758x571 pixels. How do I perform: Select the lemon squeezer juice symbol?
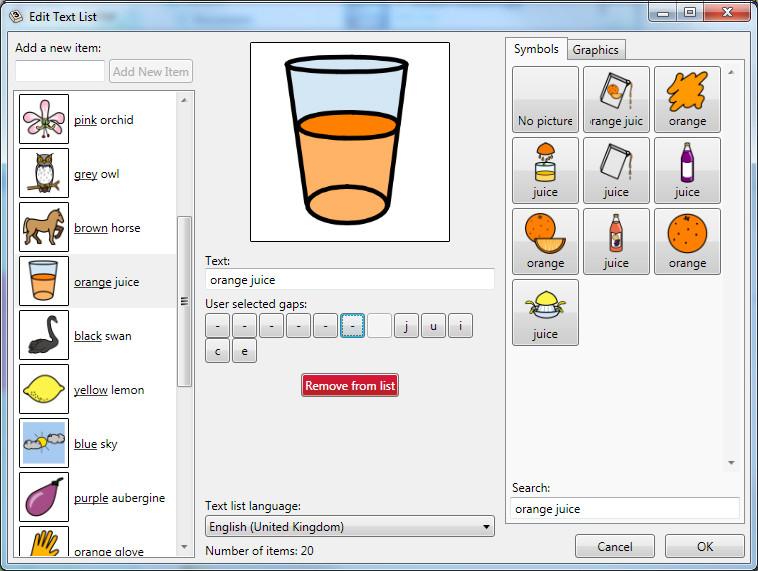[x=545, y=312]
